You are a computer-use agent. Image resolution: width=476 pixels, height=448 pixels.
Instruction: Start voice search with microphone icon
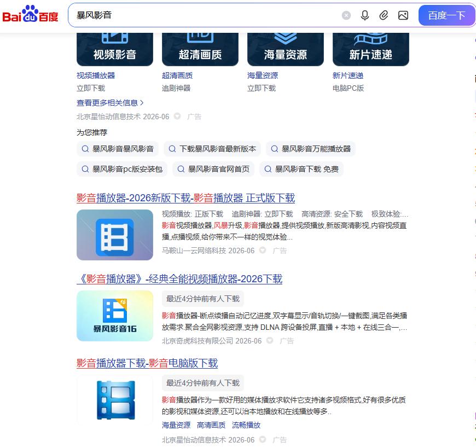[365, 15]
